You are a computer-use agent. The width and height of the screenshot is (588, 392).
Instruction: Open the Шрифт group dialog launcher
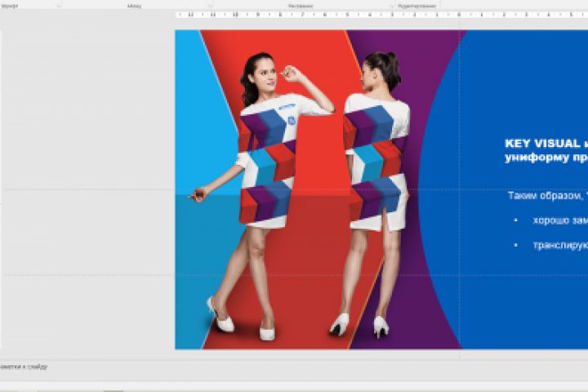[59, 7]
